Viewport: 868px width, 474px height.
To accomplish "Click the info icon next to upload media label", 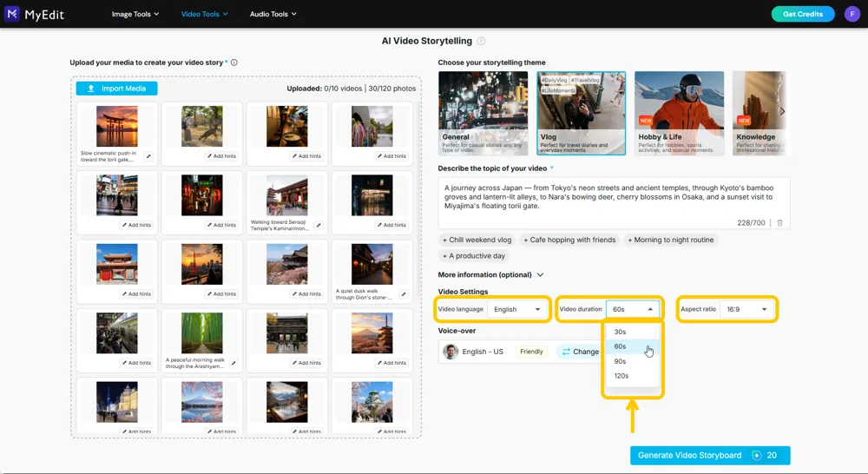I will click(x=234, y=63).
